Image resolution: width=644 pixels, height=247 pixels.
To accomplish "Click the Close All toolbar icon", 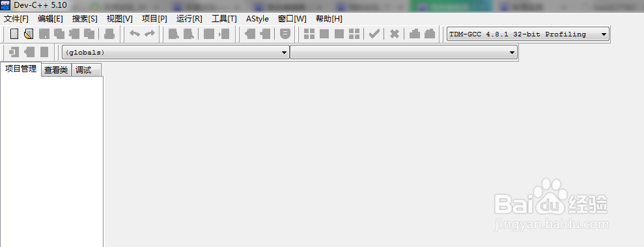I will 89,34.
